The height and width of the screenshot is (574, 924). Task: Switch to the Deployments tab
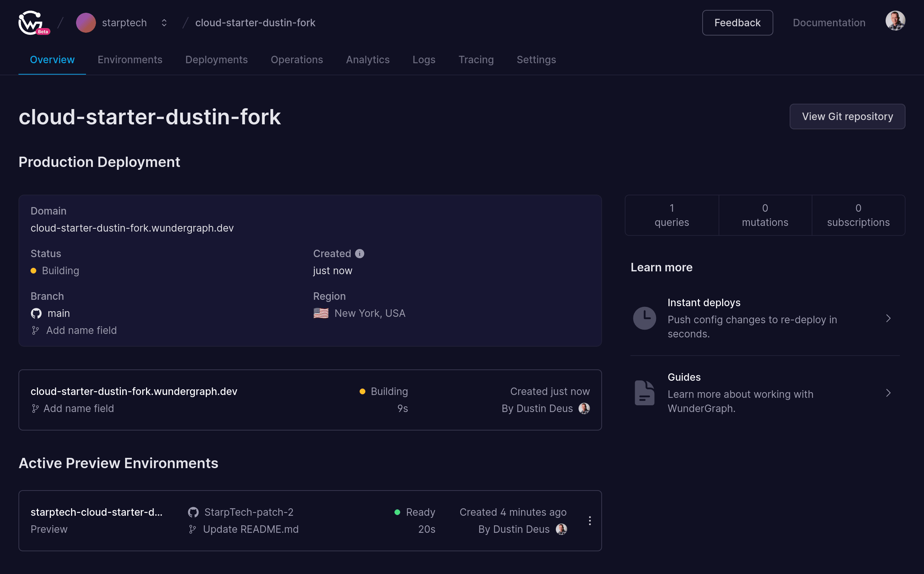(x=216, y=60)
